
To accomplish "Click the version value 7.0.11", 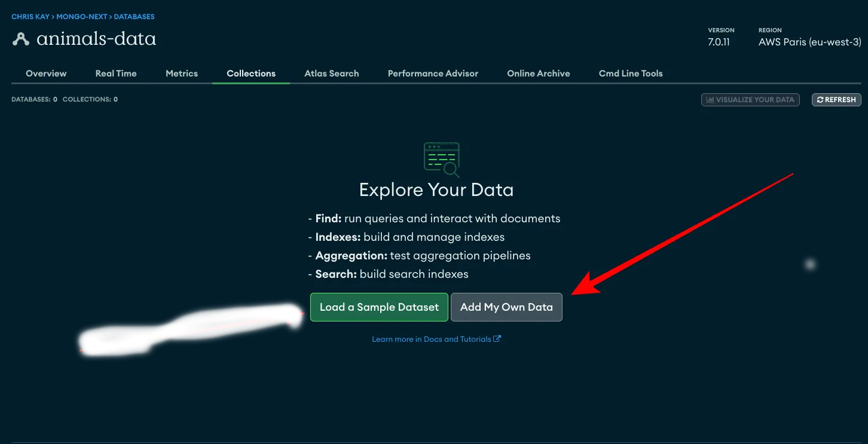I will click(719, 42).
